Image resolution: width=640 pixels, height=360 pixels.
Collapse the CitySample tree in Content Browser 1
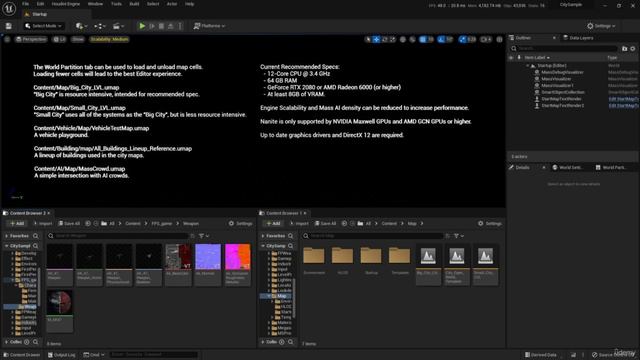pos(263,246)
